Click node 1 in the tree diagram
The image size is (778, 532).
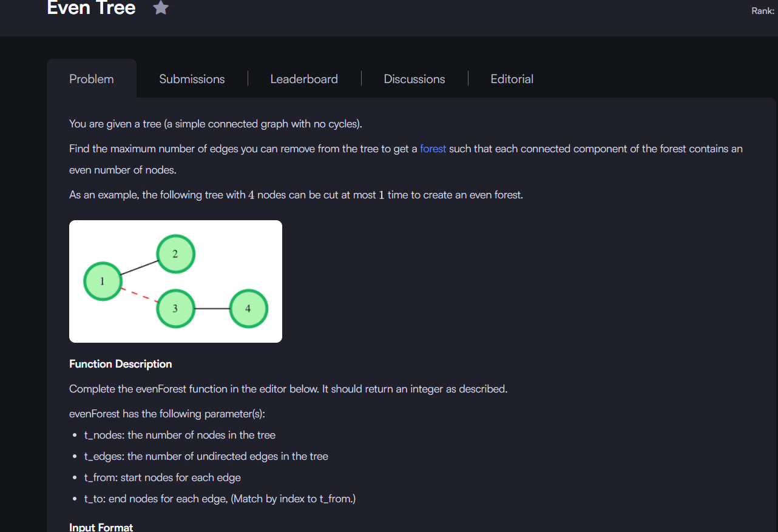point(102,281)
